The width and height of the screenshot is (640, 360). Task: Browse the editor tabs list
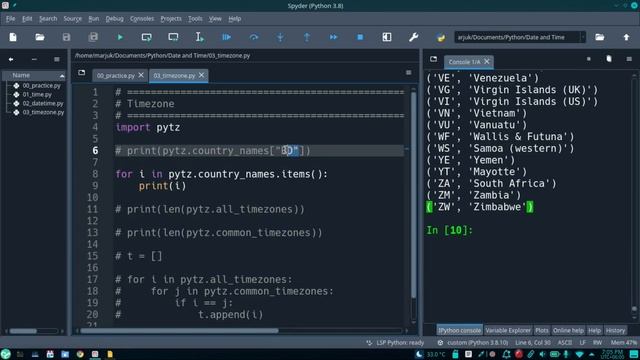tap(82, 73)
